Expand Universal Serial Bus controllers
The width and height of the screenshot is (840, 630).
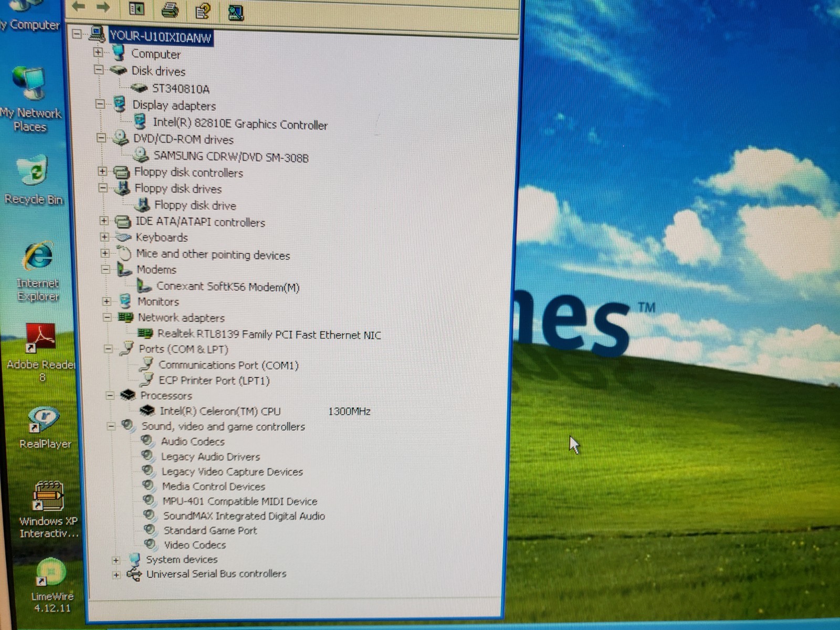pos(116,575)
